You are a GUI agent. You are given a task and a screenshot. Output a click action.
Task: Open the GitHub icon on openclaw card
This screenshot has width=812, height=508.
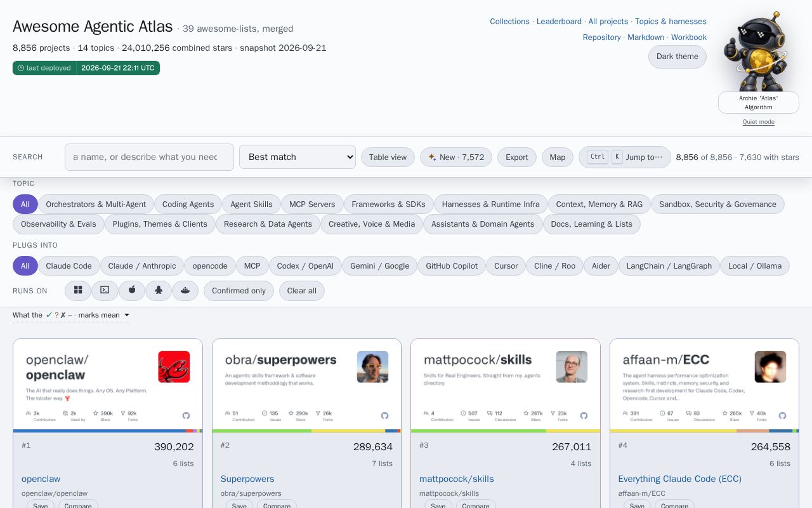coord(186,416)
